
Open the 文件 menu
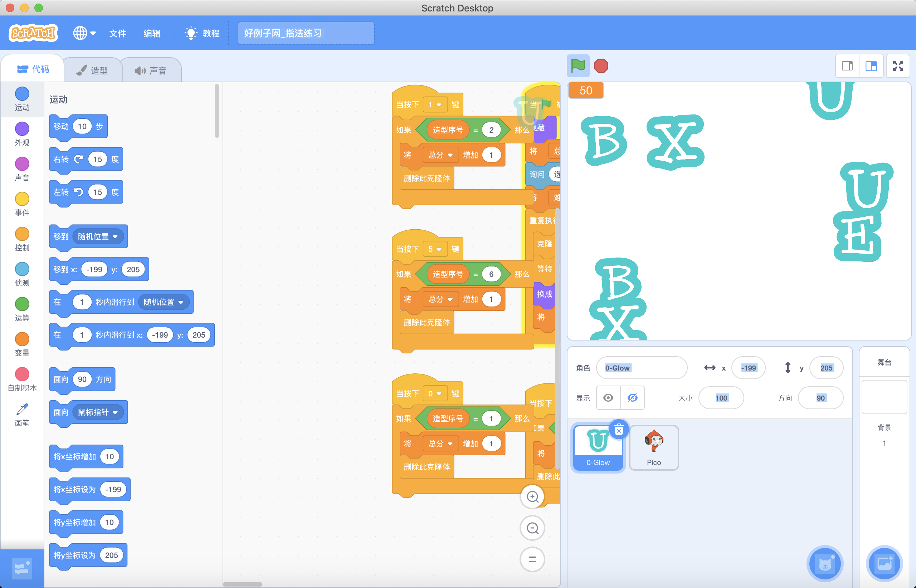click(117, 34)
